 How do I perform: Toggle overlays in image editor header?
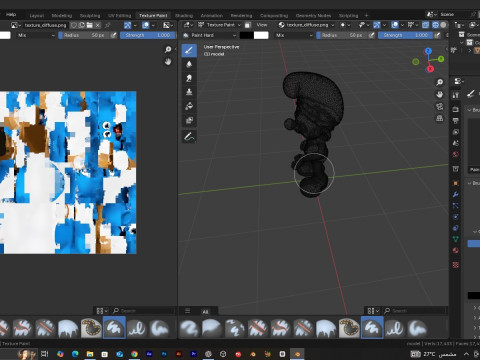pyautogui.click(x=146, y=25)
